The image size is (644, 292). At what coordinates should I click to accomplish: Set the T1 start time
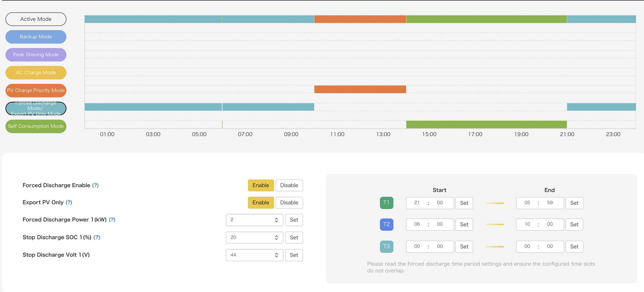coord(464,203)
